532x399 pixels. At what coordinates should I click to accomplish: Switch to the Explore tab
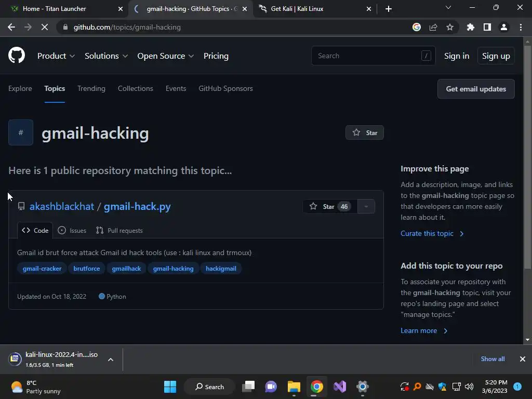[x=20, y=88]
